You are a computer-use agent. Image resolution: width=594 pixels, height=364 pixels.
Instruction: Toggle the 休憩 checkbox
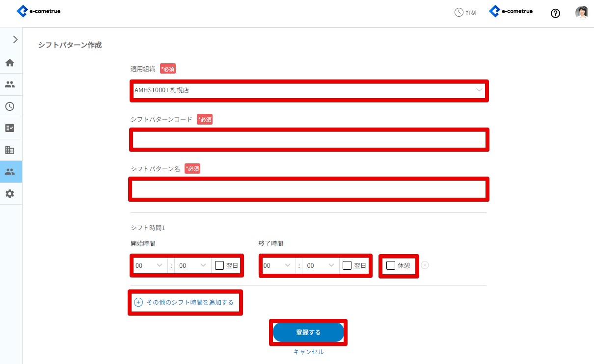click(x=391, y=265)
